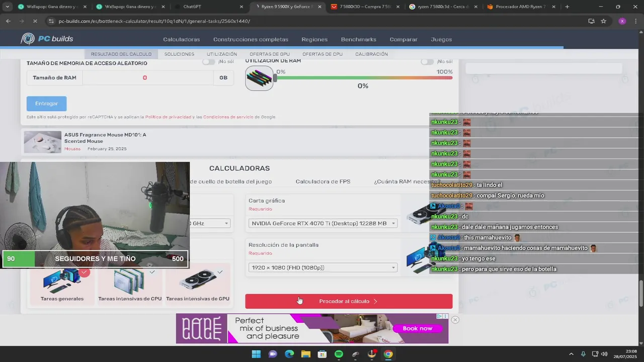Viewport: 644px width, 362px height.
Task: Open the processor GHz dropdown
Action: [x=210, y=223]
